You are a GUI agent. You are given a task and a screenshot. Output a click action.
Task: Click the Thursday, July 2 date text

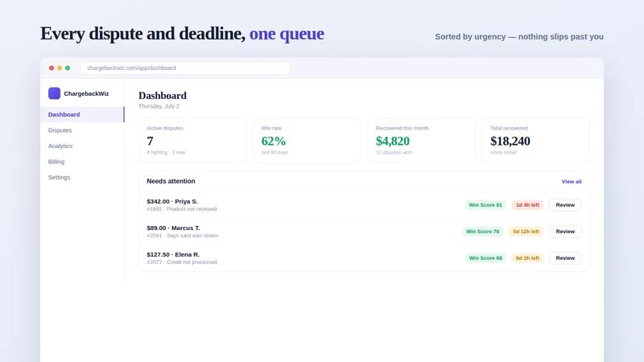(x=159, y=106)
